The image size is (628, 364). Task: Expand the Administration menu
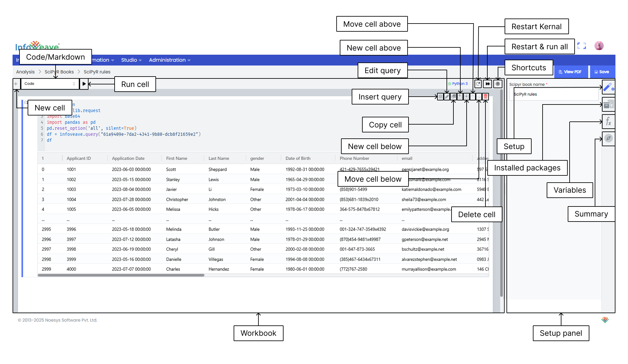(x=170, y=60)
